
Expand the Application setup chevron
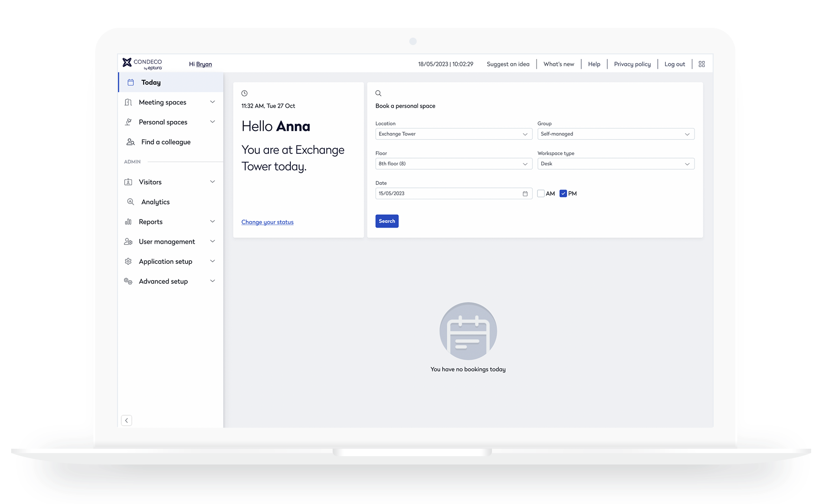[x=212, y=262]
